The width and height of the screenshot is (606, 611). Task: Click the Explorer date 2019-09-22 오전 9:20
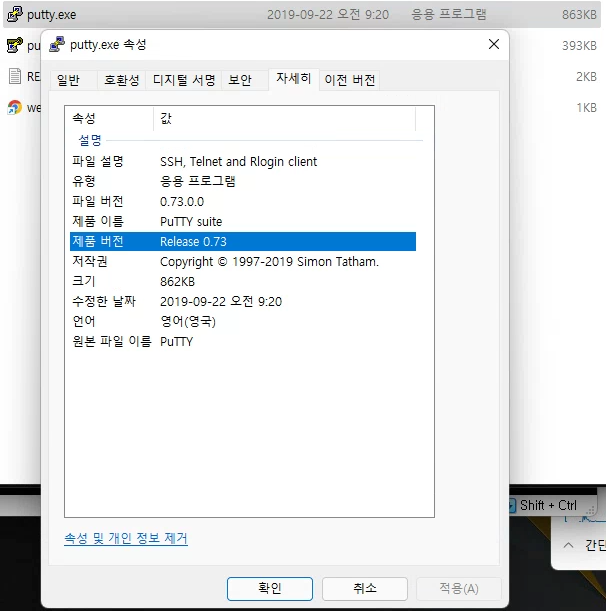pos(328,15)
